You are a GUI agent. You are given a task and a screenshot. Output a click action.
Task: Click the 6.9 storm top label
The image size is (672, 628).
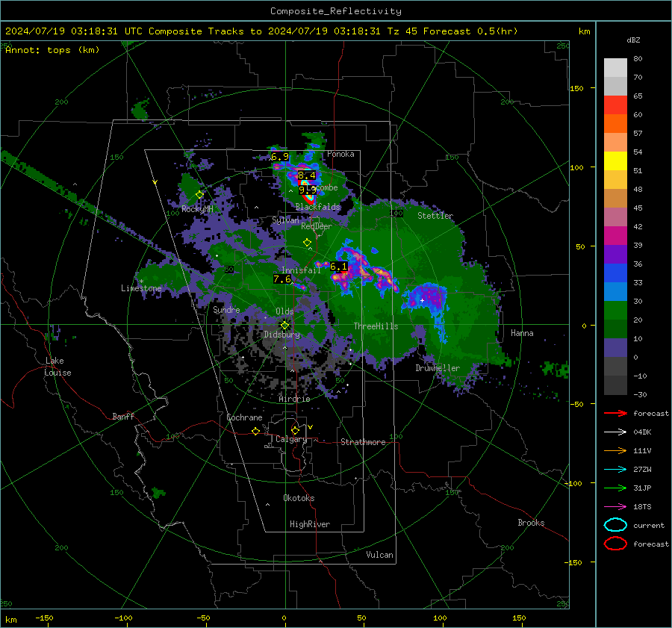pos(280,157)
